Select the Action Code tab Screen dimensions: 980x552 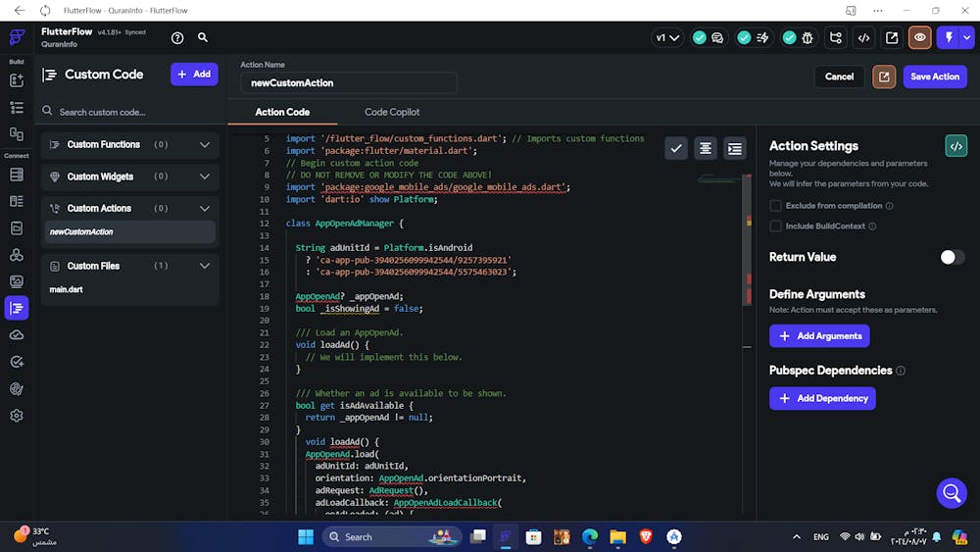282,112
